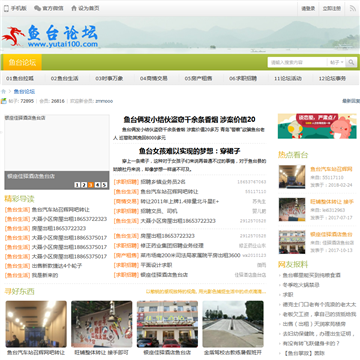Open hot thumbnail dated 2017-07-17
The width and height of the screenshot is (360, 360).
[292, 210]
